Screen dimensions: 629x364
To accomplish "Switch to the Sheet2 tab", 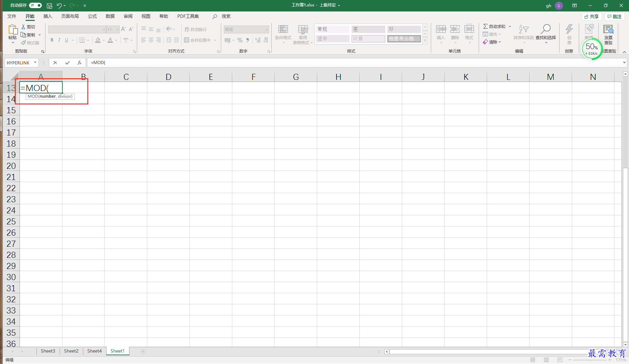I will (x=71, y=351).
